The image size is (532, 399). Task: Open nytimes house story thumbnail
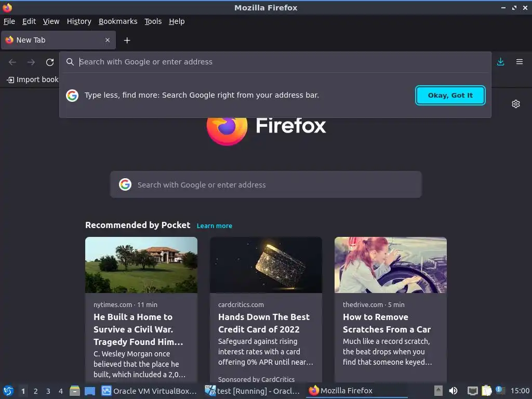(141, 265)
